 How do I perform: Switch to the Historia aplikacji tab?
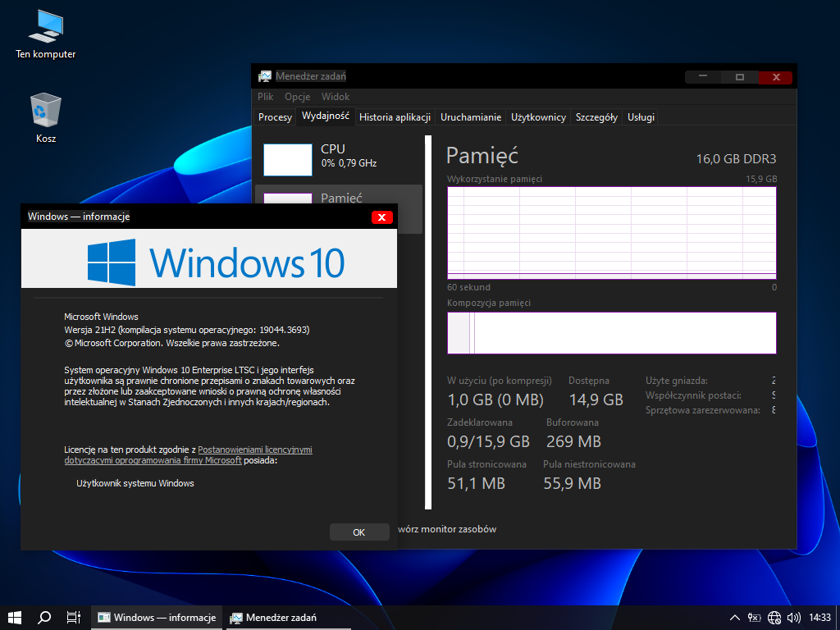(395, 117)
